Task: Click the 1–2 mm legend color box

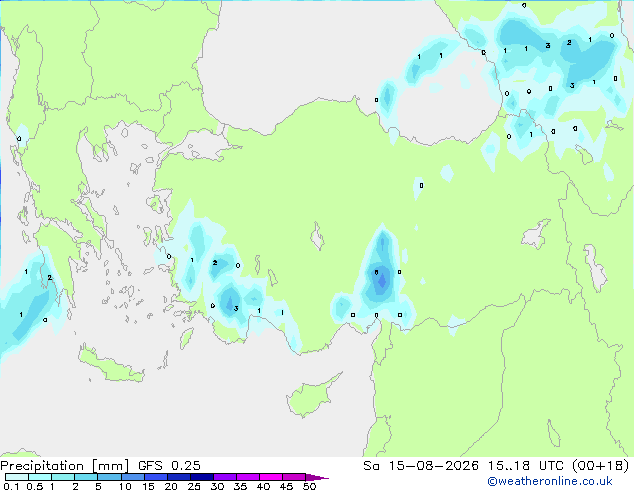Action: coord(63,477)
